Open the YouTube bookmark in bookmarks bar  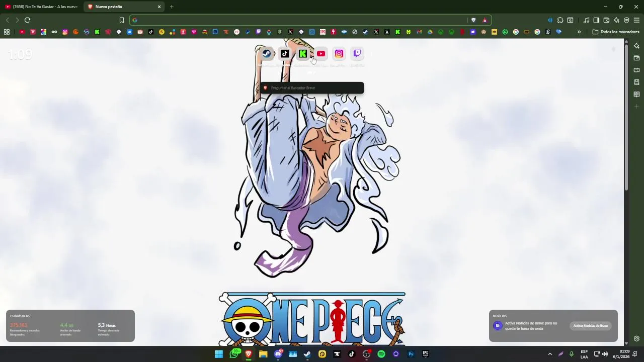coord(22,32)
